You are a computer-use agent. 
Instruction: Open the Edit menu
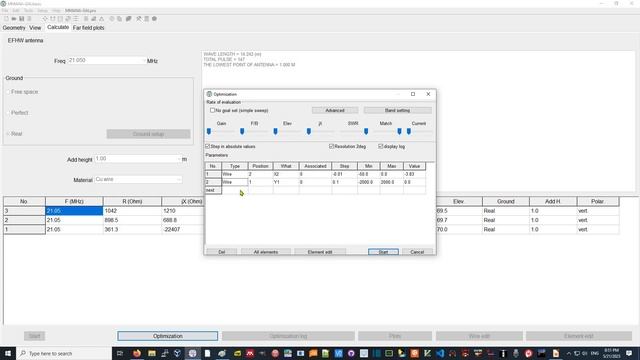click(16, 11)
